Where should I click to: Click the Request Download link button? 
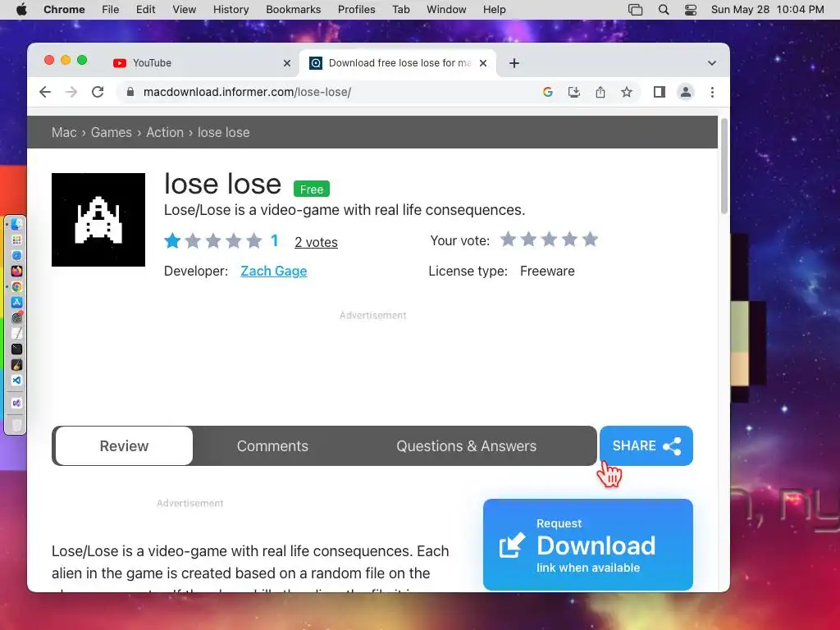click(587, 545)
